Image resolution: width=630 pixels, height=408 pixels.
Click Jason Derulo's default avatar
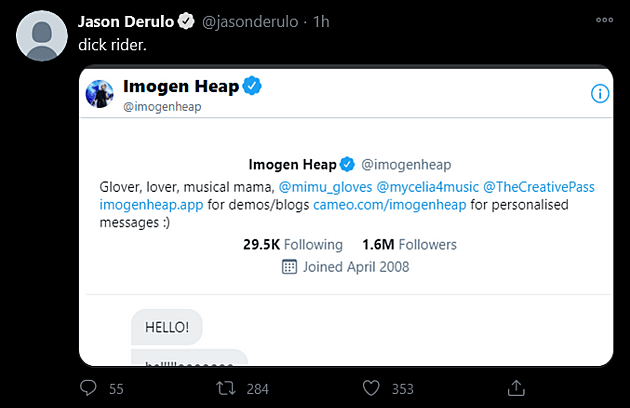42,36
